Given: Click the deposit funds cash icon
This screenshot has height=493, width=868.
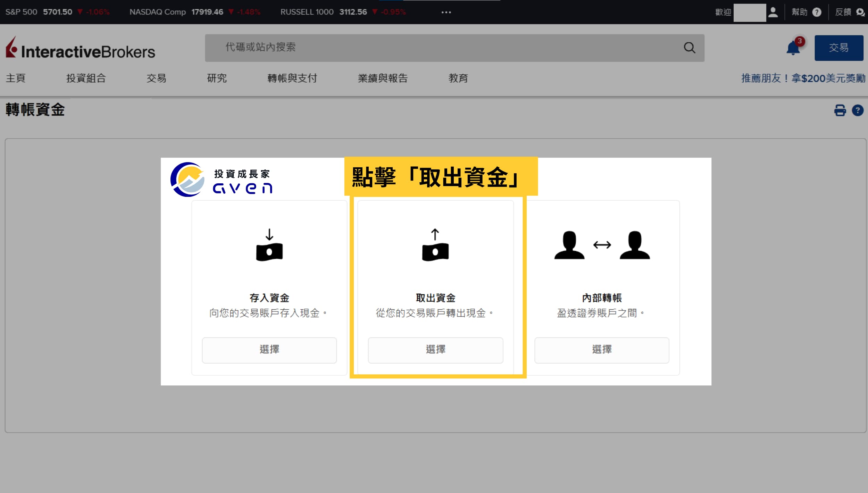Looking at the screenshot, I should (269, 245).
